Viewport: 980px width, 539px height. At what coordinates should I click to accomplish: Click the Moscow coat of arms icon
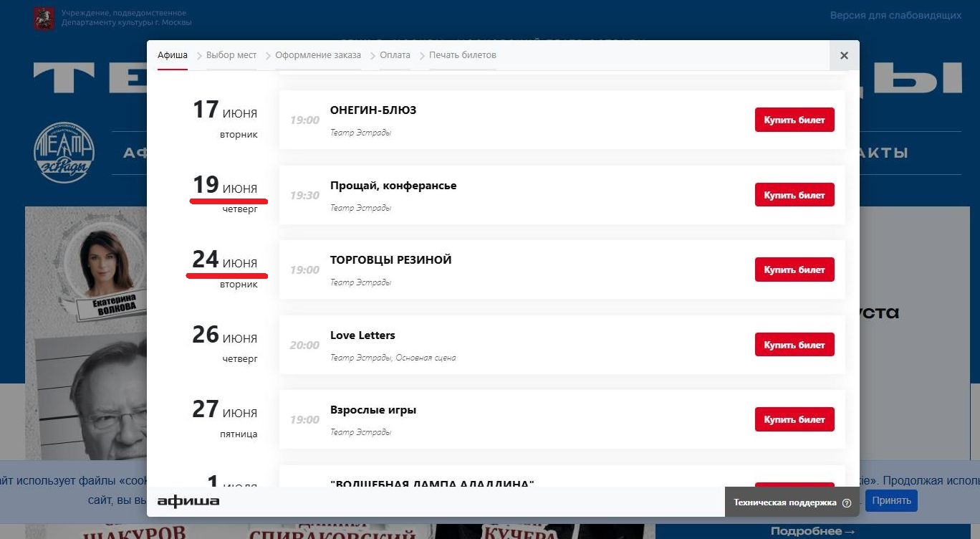(x=44, y=18)
